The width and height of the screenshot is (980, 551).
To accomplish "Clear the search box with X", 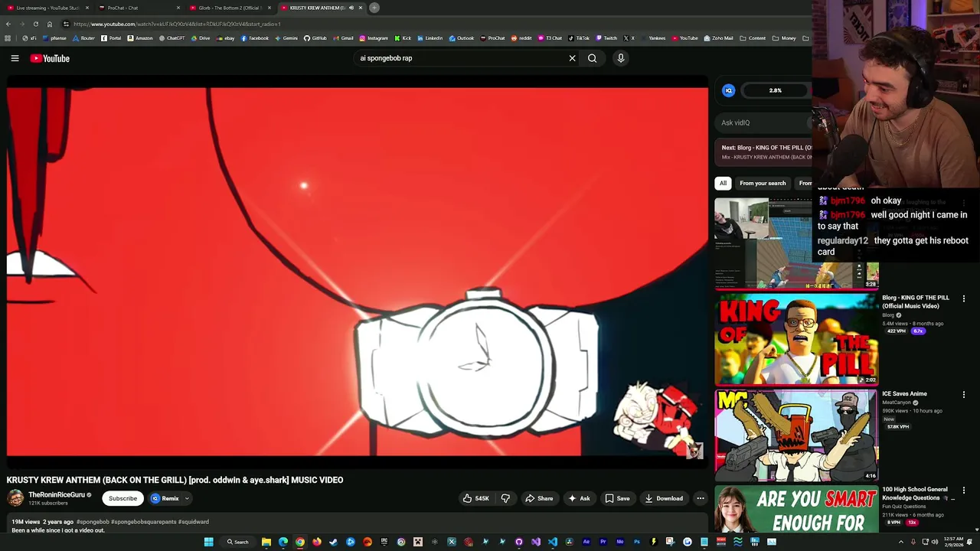I will point(572,58).
